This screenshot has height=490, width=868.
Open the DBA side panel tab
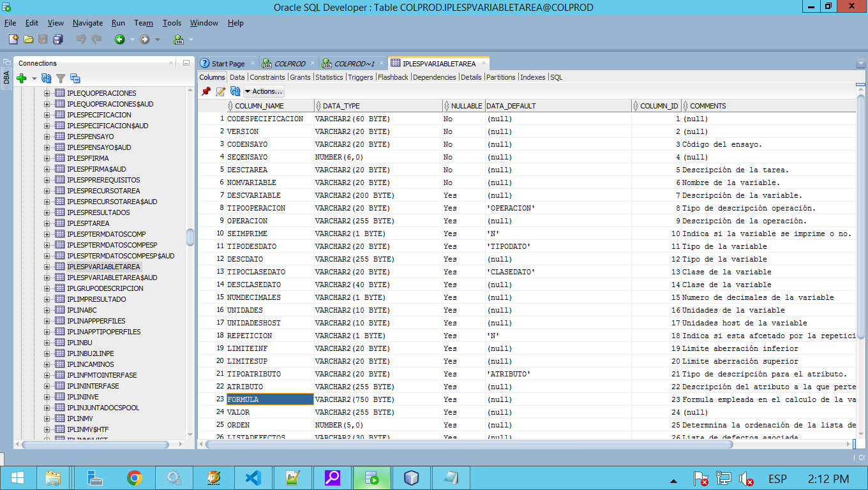[x=6, y=77]
